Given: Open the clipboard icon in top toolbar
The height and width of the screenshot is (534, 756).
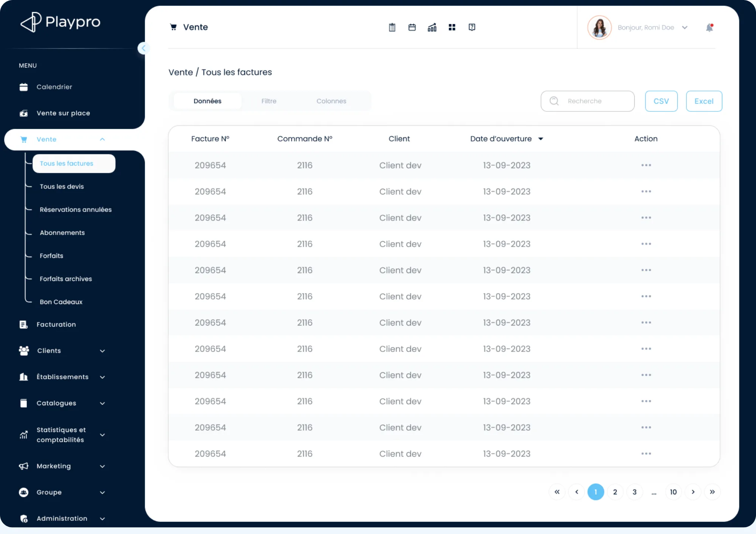Looking at the screenshot, I should tap(392, 27).
